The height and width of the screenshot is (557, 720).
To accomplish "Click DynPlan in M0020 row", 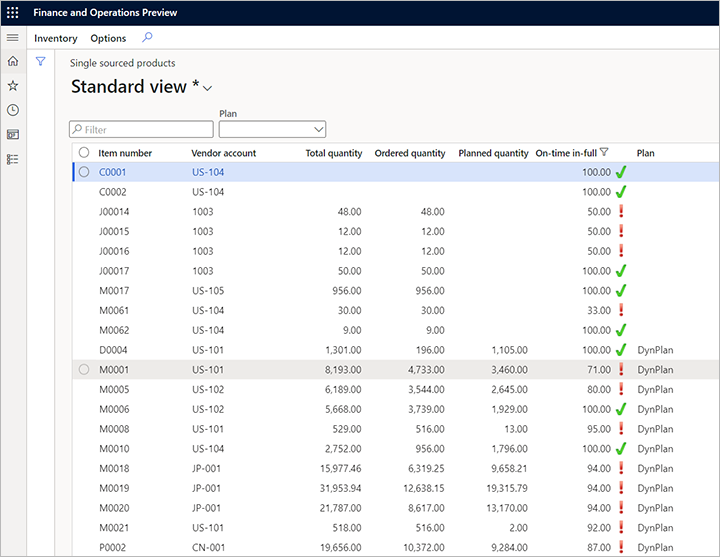I will pos(655,508).
